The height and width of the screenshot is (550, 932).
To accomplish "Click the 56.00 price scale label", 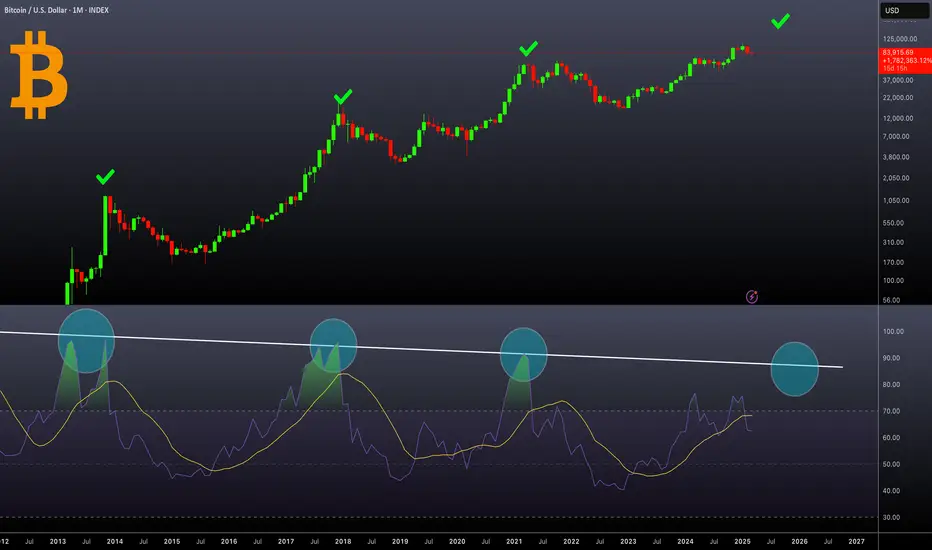I will point(892,300).
